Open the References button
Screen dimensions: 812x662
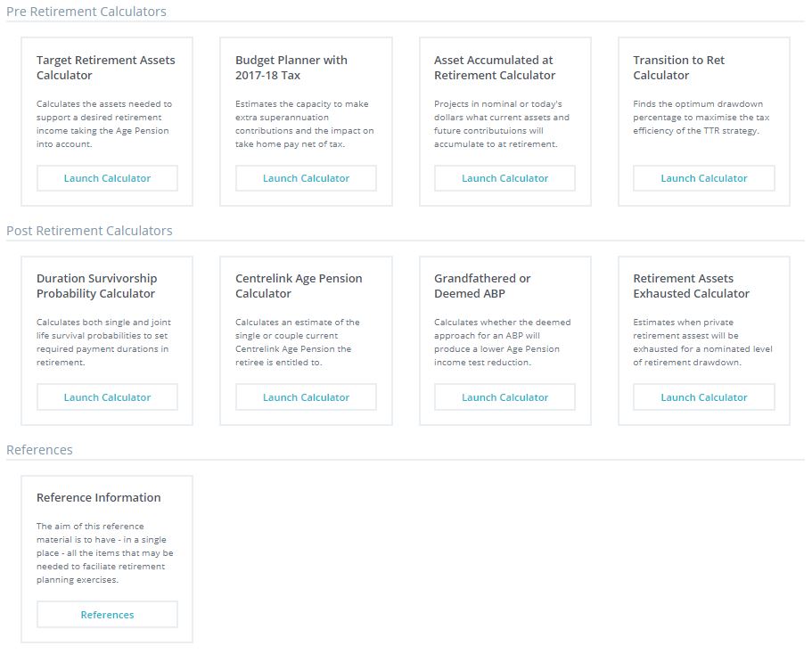pyautogui.click(x=107, y=615)
